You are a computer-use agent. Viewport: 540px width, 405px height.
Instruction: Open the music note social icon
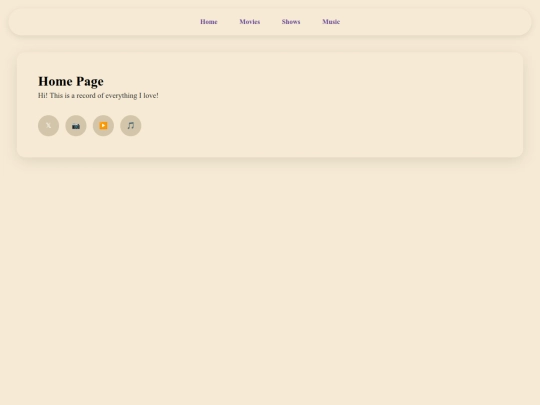[x=131, y=126]
